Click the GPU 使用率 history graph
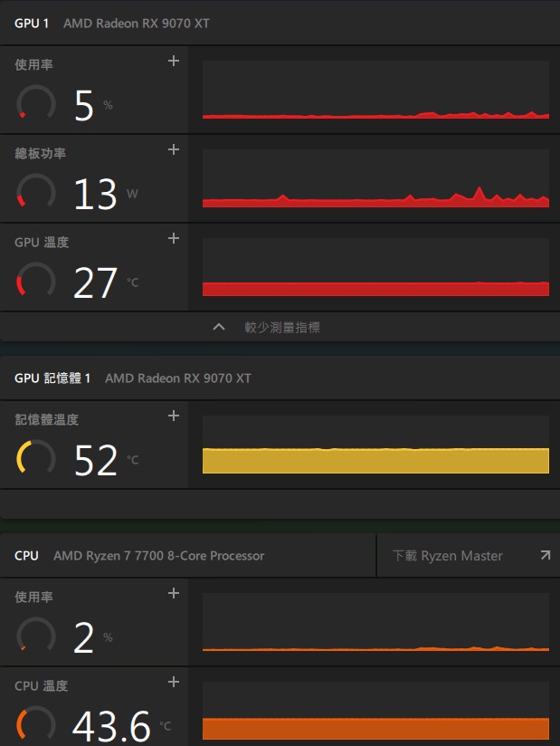 (375, 90)
